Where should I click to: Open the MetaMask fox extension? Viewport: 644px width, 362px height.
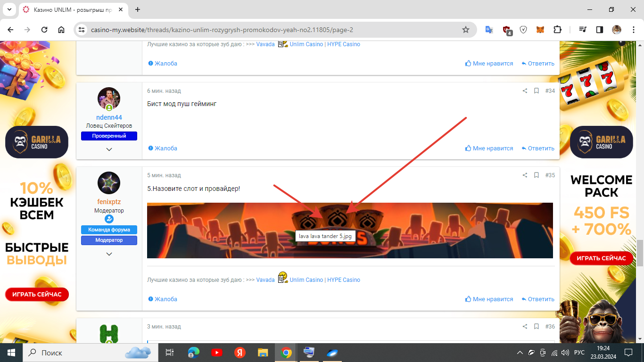tap(540, 30)
